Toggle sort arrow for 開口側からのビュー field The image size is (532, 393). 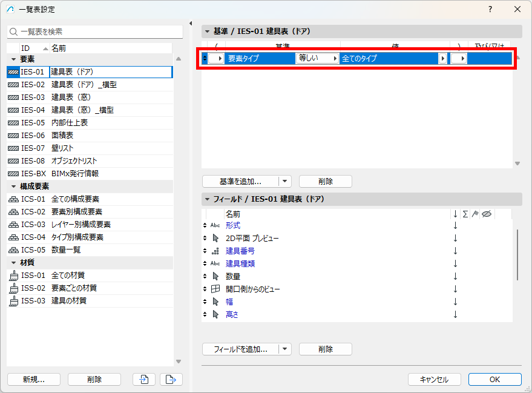455,289
